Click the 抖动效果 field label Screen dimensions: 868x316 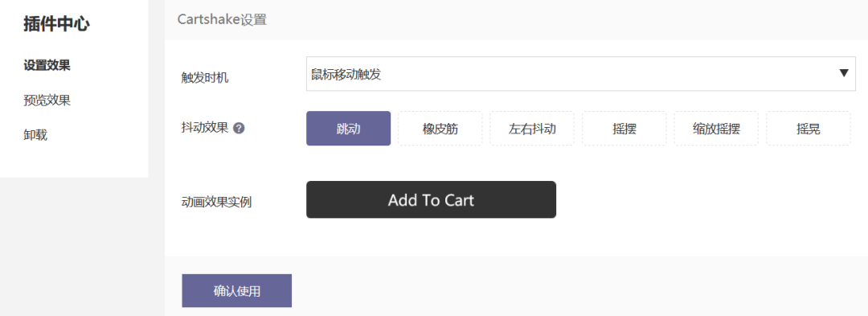205,129
